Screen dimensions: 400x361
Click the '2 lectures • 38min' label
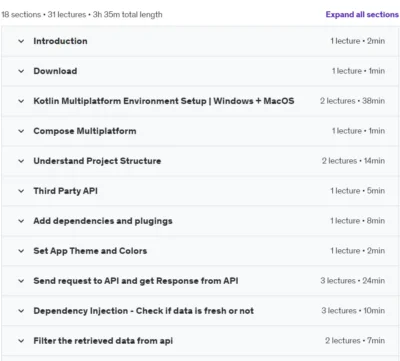point(353,101)
